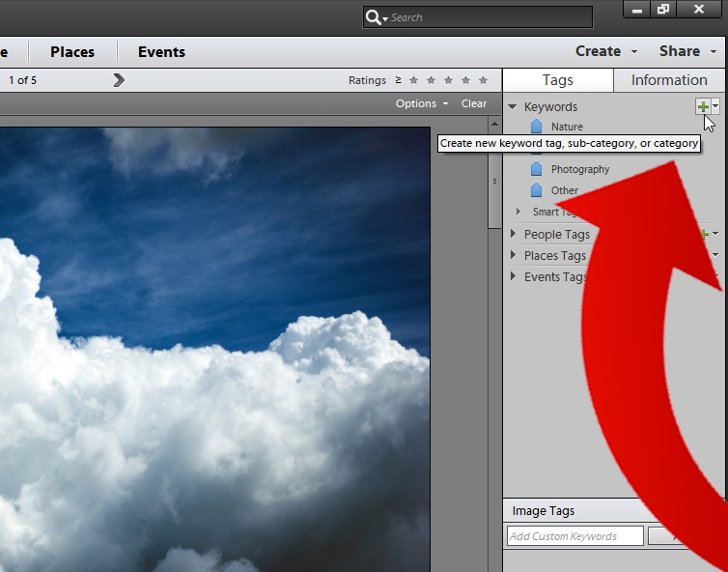728x572 pixels.
Task: Click the scroll up arrow of photo view
Action: point(494,124)
